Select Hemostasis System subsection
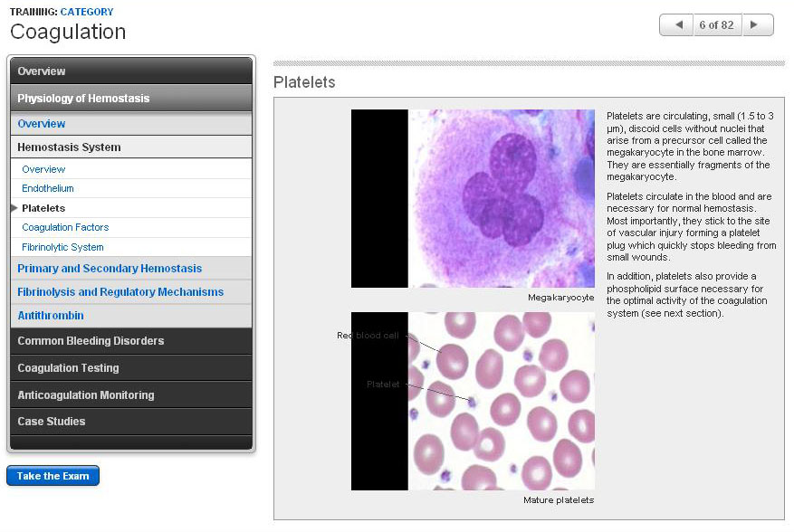The width and height of the screenshot is (794, 532). coord(69,147)
